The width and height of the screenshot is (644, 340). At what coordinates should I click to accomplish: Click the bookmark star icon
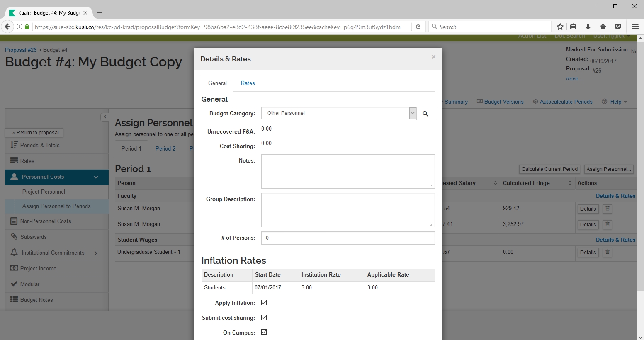tap(560, 27)
